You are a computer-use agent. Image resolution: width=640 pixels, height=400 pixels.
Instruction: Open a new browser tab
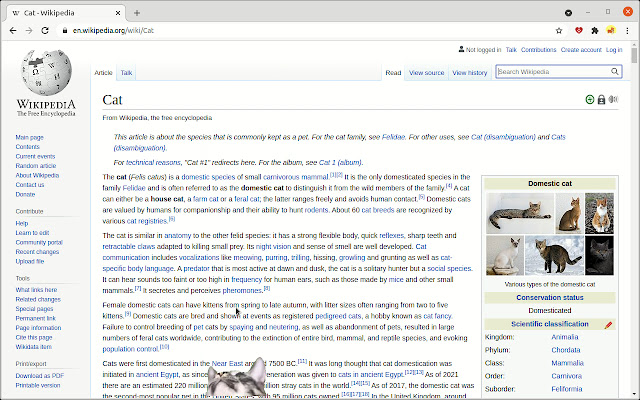[137, 13]
